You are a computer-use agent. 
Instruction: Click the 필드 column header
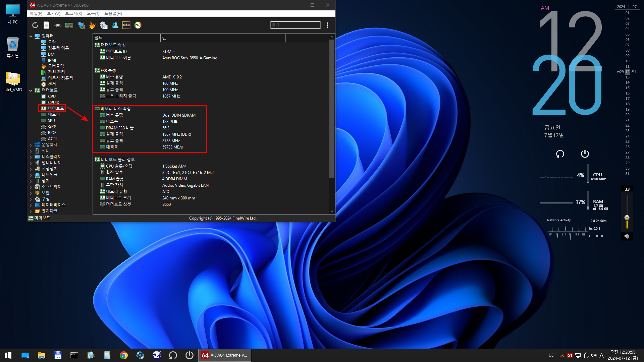click(127, 38)
